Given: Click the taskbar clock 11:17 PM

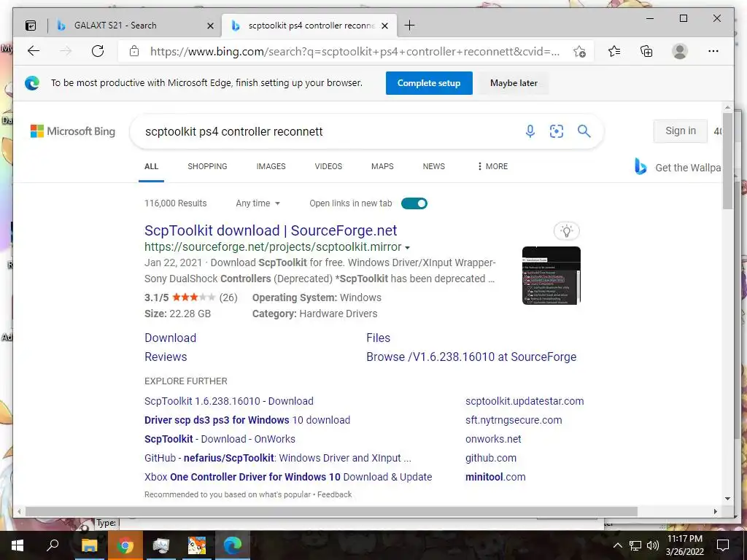Looking at the screenshot, I should tap(684, 539).
